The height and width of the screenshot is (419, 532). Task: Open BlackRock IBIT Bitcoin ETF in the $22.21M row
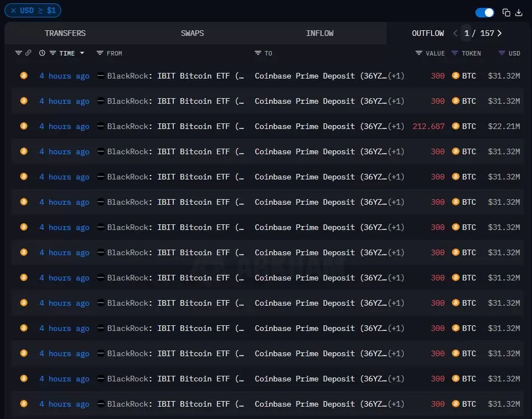[x=175, y=126]
